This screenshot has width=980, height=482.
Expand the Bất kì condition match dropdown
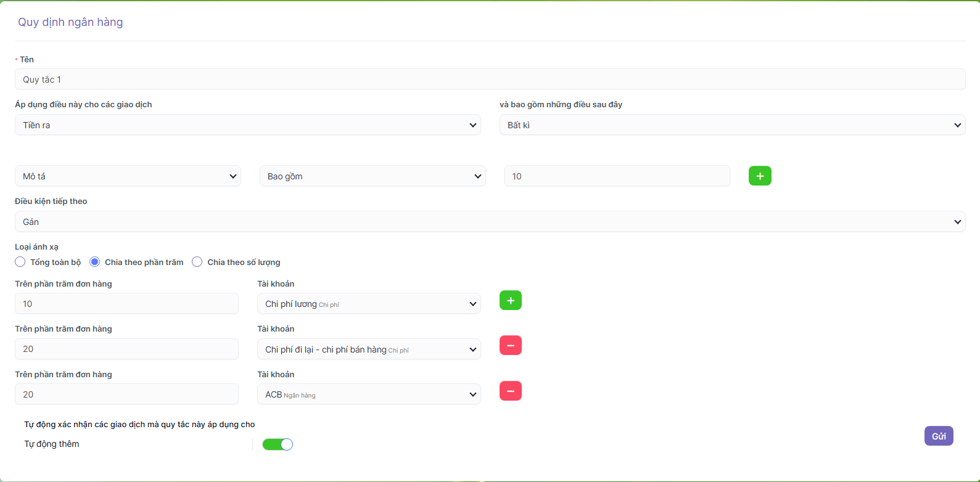(x=732, y=125)
